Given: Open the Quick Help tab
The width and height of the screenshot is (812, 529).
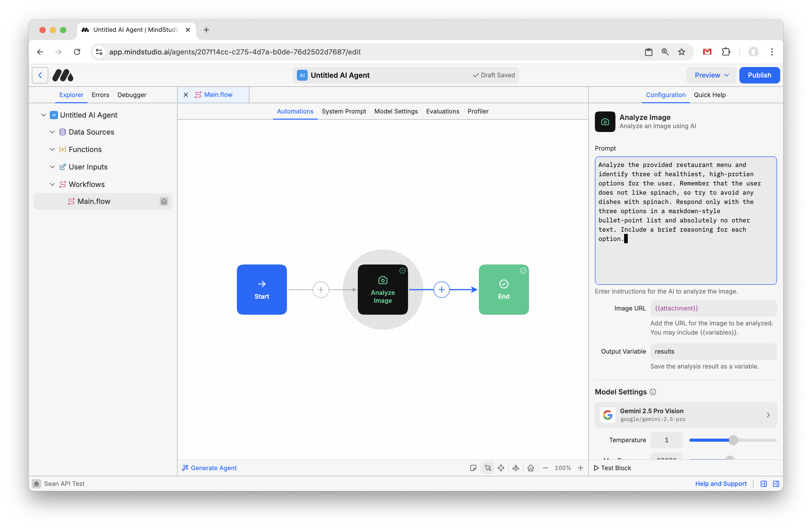Looking at the screenshot, I should tap(709, 95).
